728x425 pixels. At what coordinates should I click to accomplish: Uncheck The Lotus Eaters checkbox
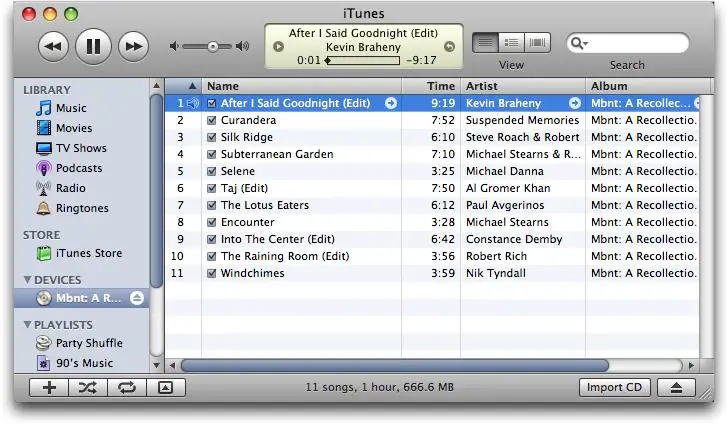[x=212, y=205]
